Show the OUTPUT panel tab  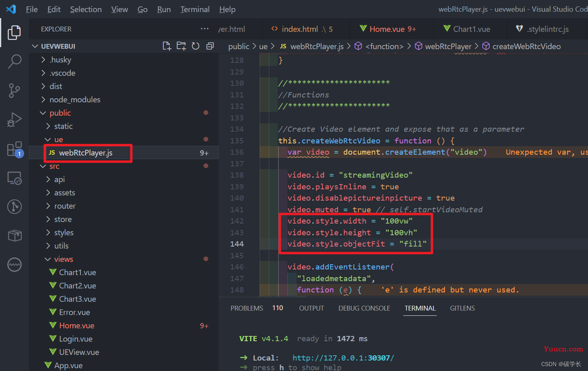click(312, 308)
